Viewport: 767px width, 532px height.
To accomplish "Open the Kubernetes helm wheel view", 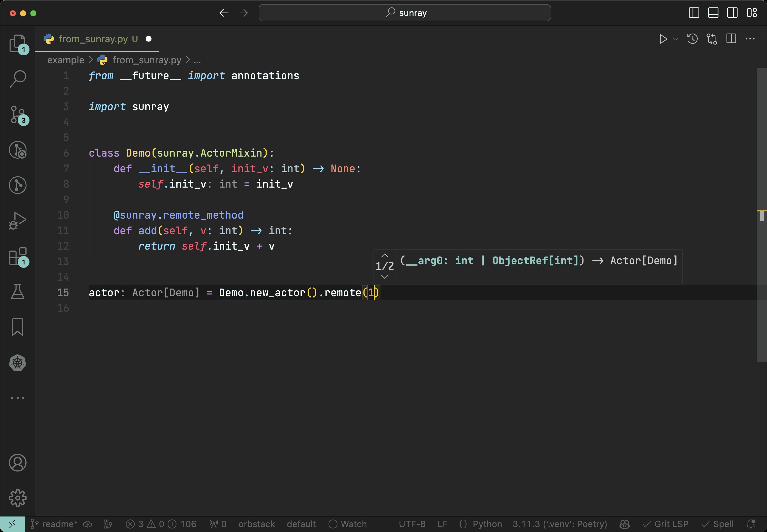I will tap(17, 363).
